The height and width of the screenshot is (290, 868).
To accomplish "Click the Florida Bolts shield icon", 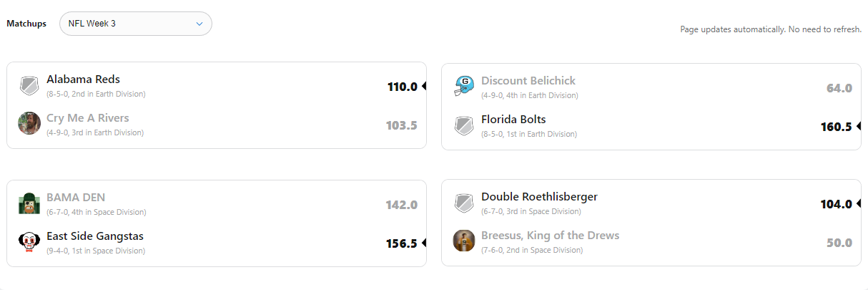I will [464, 126].
